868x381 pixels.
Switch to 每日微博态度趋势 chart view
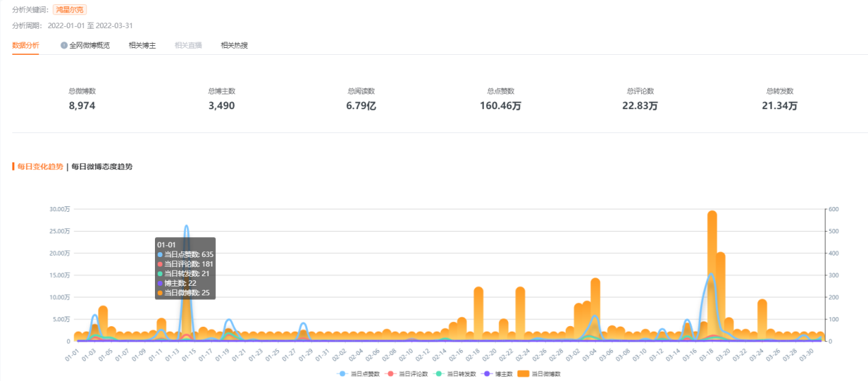[x=102, y=167]
